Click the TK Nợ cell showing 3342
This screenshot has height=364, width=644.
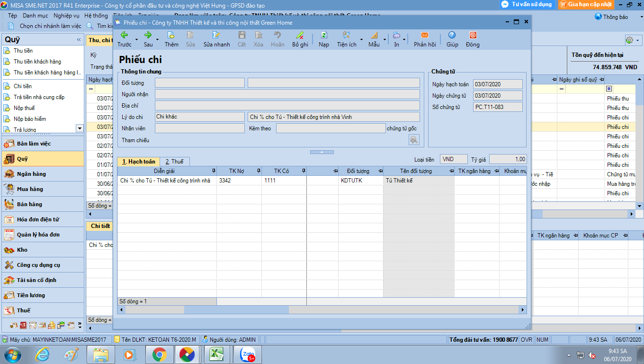point(239,181)
